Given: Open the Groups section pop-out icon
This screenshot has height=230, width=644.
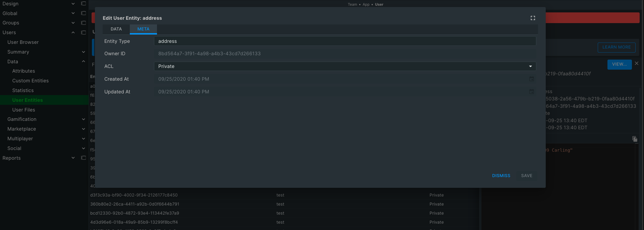Looking at the screenshot, I should 84,23.
